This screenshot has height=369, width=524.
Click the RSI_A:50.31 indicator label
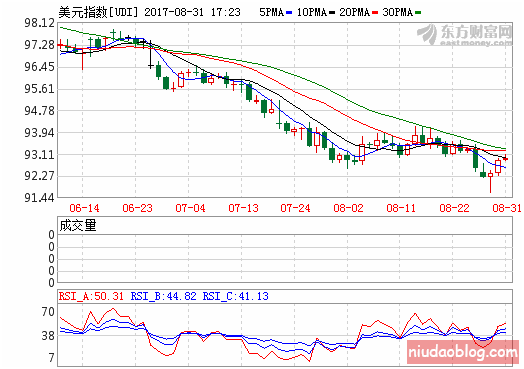click(91, 296)
